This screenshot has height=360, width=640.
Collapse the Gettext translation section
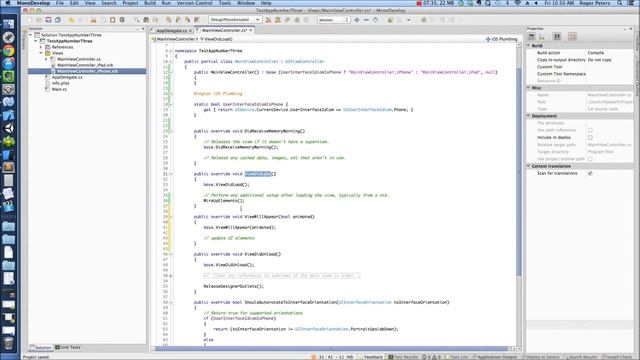click(529, 166)
